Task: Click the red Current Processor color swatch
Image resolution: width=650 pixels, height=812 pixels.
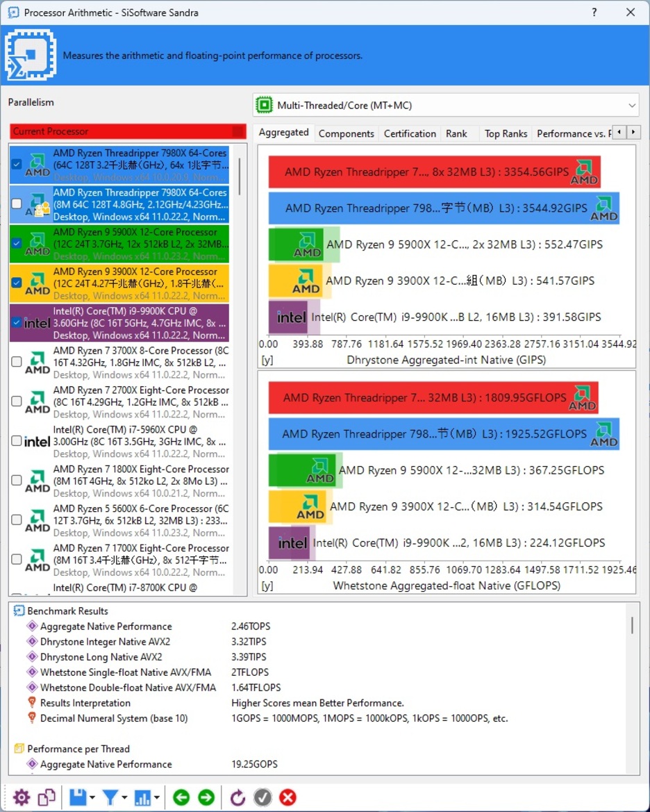Action: [x=238, y=131]
